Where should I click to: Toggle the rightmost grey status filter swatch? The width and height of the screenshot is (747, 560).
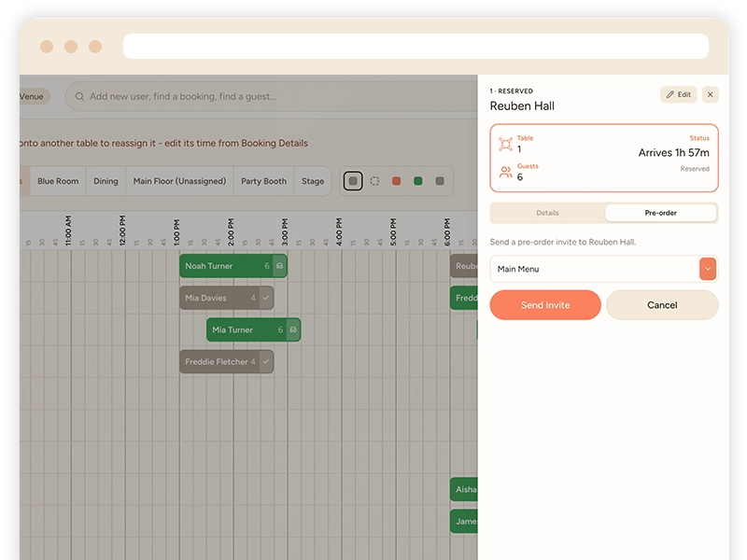click(x=440, y=181)
